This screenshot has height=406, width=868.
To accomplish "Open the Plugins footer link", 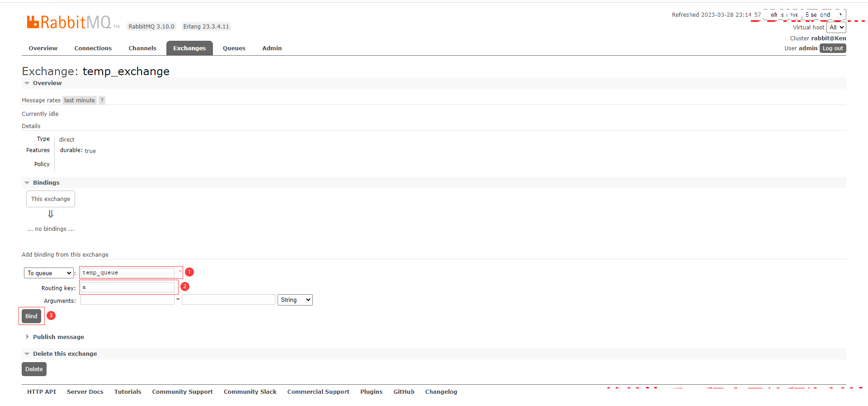I will point(371,392).
